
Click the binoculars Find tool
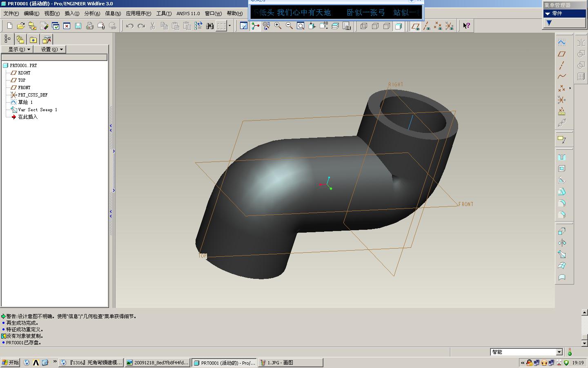coord(210,26)
